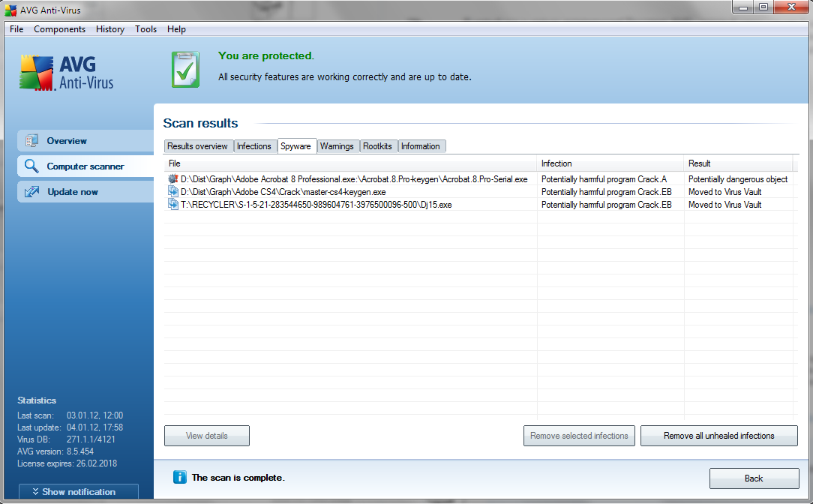Open the Computer scanner section
The image size is (813, 504).
(85, 166)
